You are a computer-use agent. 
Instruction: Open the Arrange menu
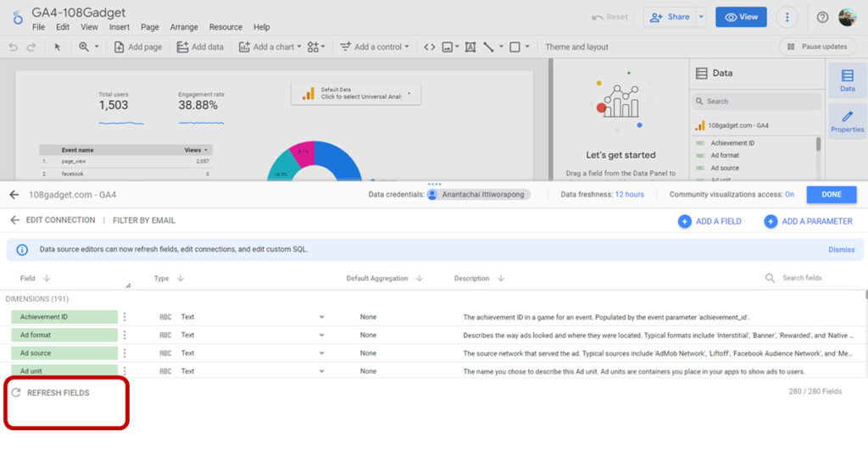(x=184, y=27)
